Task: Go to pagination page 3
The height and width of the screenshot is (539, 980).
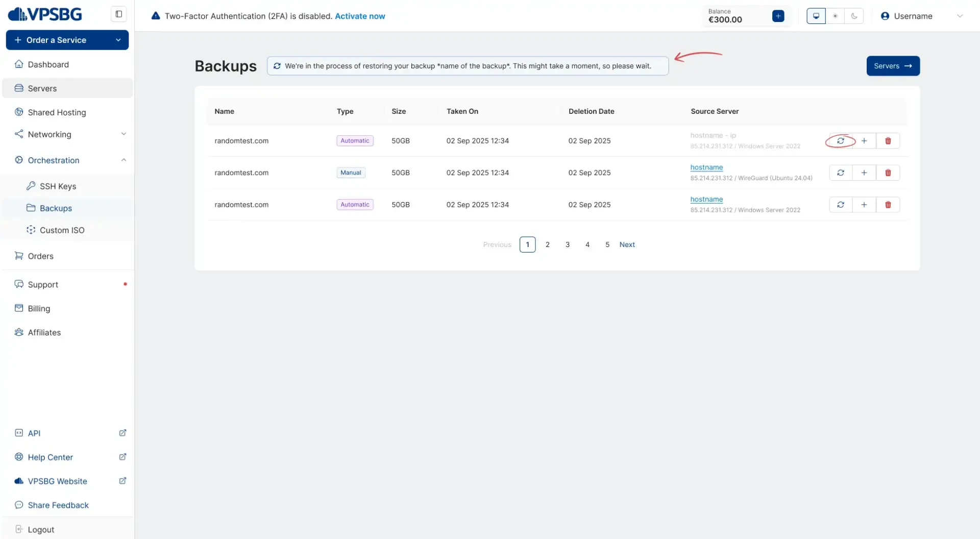Action: click(x=567, y=244)
